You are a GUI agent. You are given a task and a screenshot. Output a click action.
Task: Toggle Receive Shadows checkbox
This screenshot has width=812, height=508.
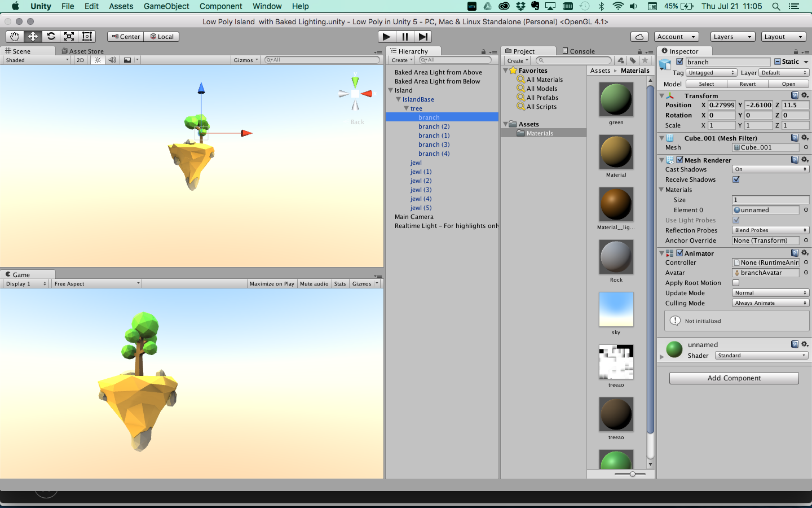pos(736,179)
